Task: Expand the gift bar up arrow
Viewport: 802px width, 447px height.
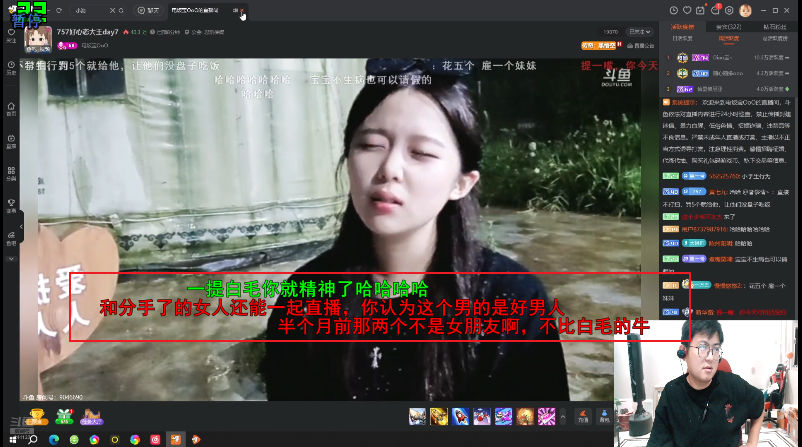Action: 563,417
